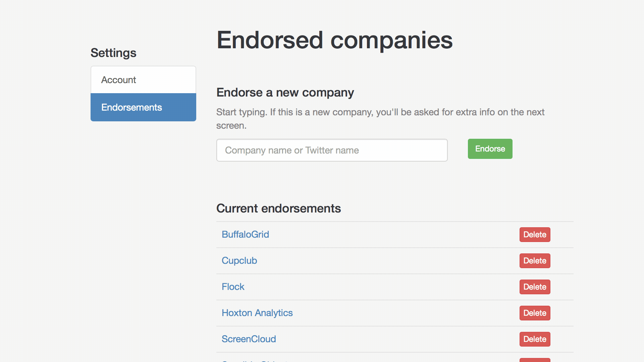644x362 pixels.
Task: Click the Endorse a new company heading
Action: (285, 93)
